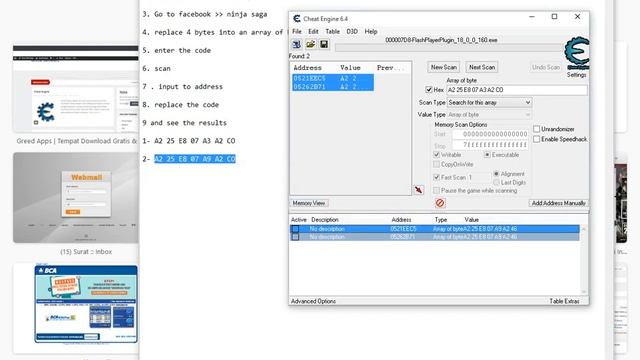The image size is (640, 360).
Task: Toggle the Fast Scan checkbox
Action: click(x=436, y=177)
